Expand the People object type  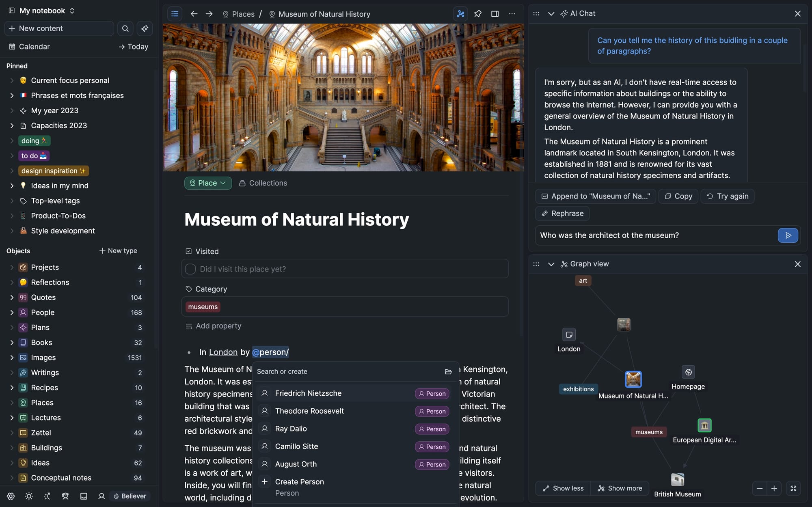(12, 313)
